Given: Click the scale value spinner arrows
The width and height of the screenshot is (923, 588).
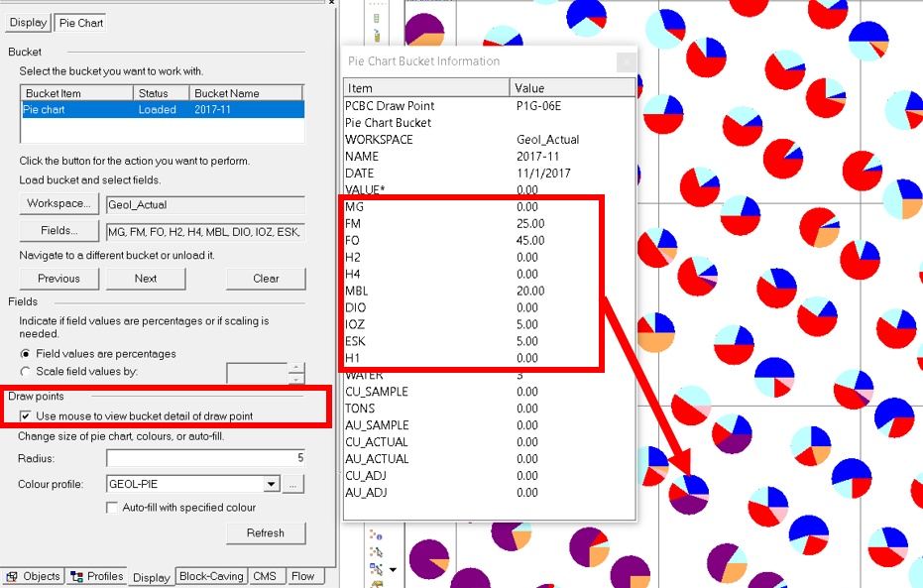Looking at the screenshot, I should [x=296, y=373].
